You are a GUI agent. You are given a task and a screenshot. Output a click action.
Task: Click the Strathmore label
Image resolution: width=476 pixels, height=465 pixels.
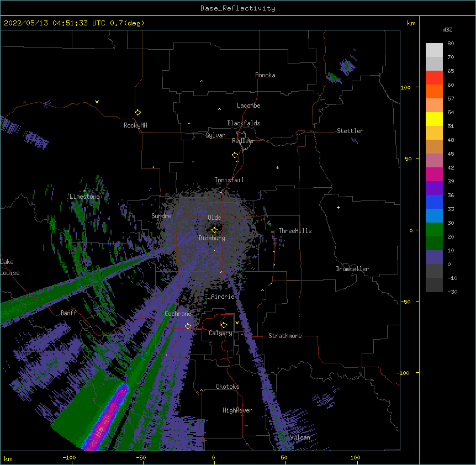point(285,336)
